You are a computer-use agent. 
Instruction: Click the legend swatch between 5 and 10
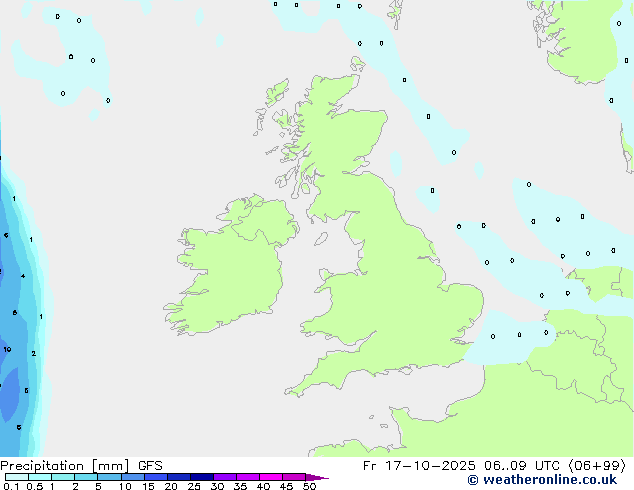coord(109,477)
